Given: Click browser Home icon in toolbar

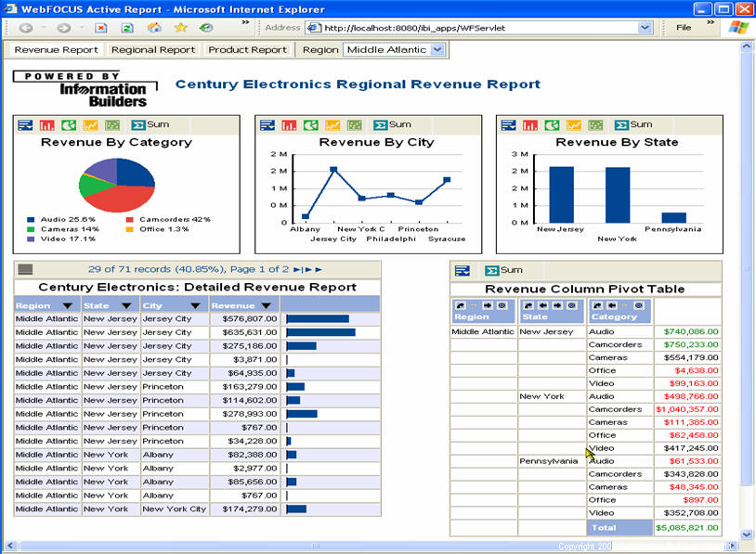Looking at the screenshot, I should [154, 28].
